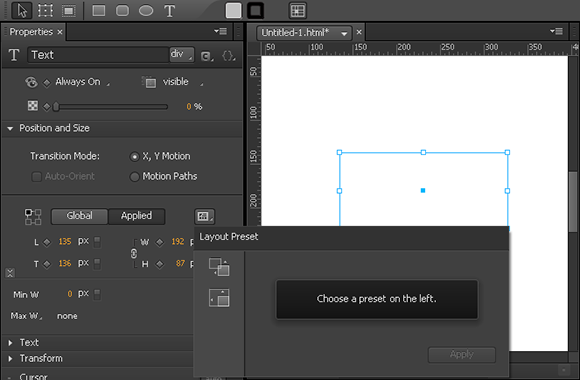This screenshot has width=580, height=380.
Task: Expand the Text section
Action: 10,343
